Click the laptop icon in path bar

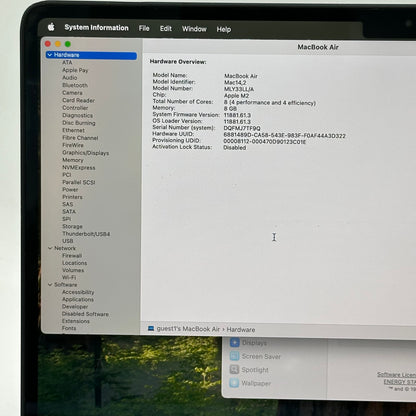point(151,329)
